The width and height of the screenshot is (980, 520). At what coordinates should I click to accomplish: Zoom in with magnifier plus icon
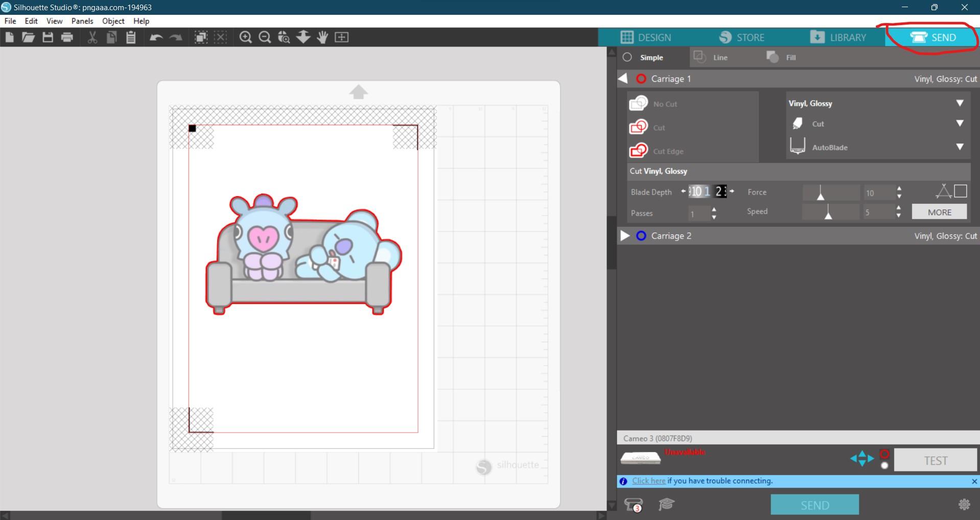click(246, 37)
